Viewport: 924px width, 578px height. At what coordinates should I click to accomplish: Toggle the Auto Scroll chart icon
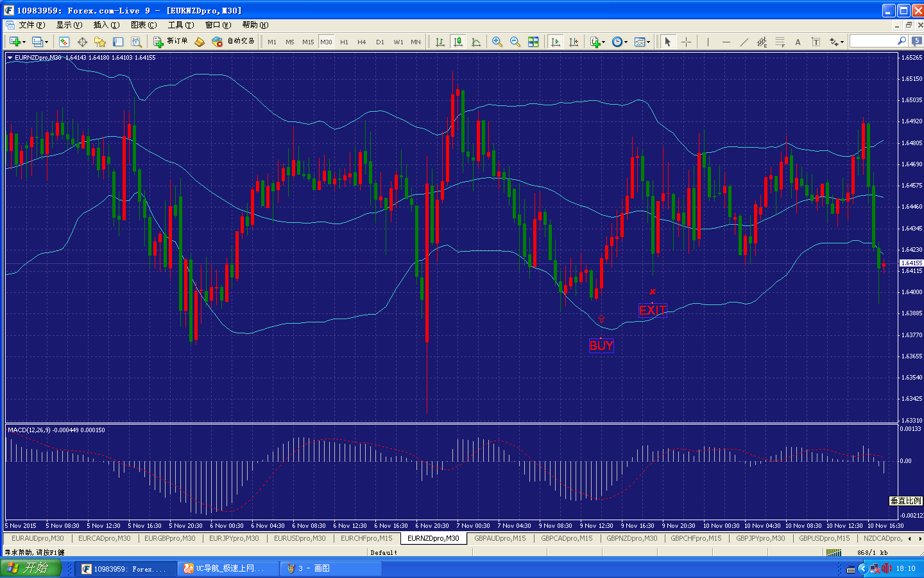556,42
